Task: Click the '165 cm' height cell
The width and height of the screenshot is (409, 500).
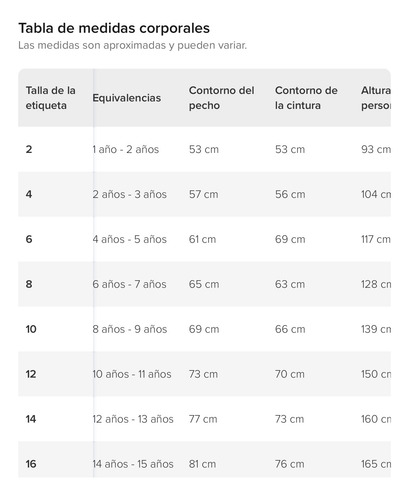Action: pos(376,464)
